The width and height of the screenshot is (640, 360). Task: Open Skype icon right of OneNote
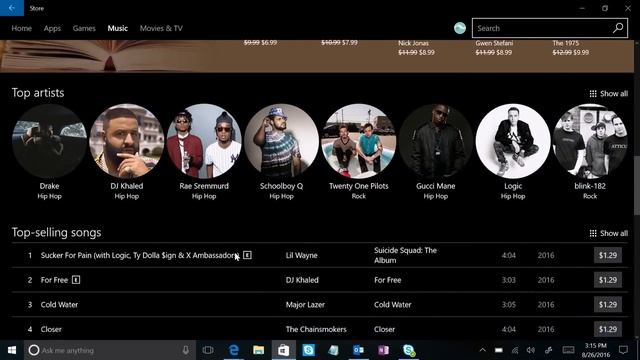(409, 350)
